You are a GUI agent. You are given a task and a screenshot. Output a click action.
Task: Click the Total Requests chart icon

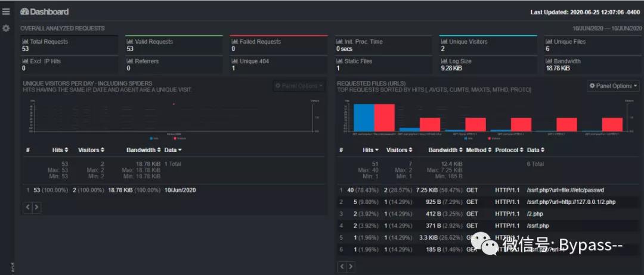coord(25,42)
